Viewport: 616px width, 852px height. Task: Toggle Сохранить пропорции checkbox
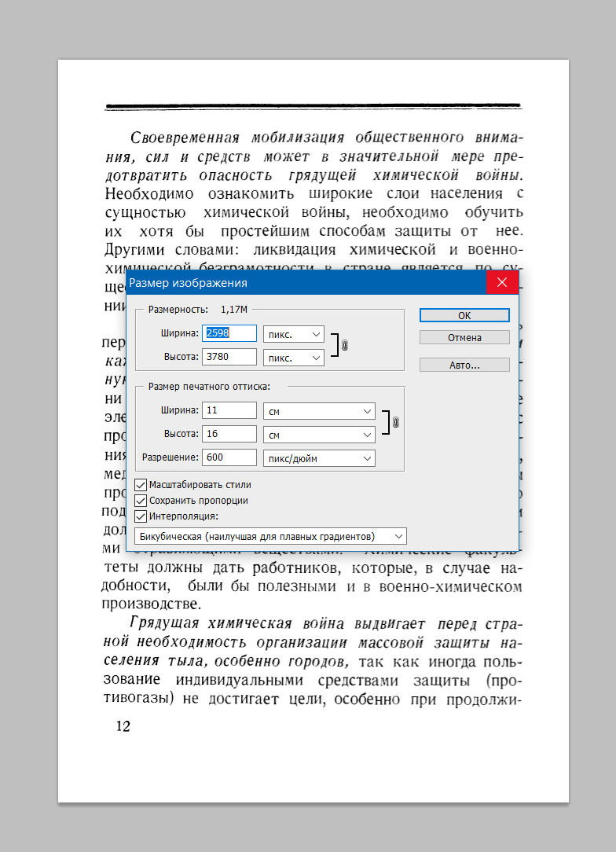[x=141, y=501]
